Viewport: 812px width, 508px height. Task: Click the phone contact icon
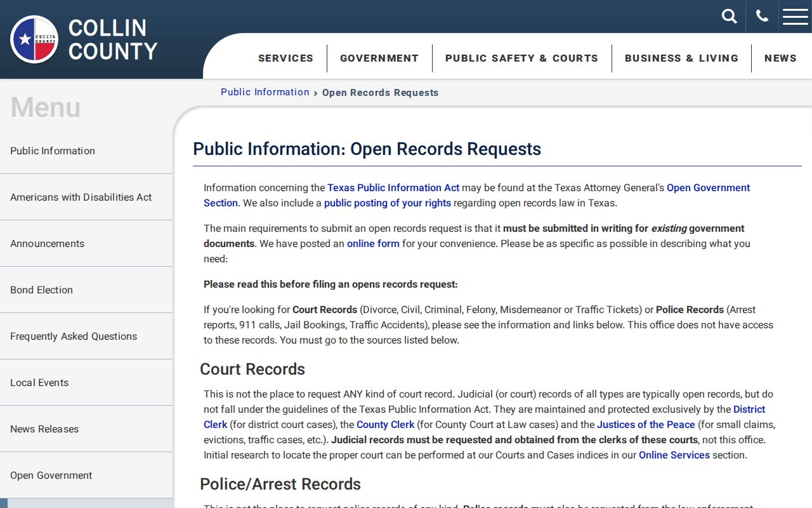pos(762,17)
